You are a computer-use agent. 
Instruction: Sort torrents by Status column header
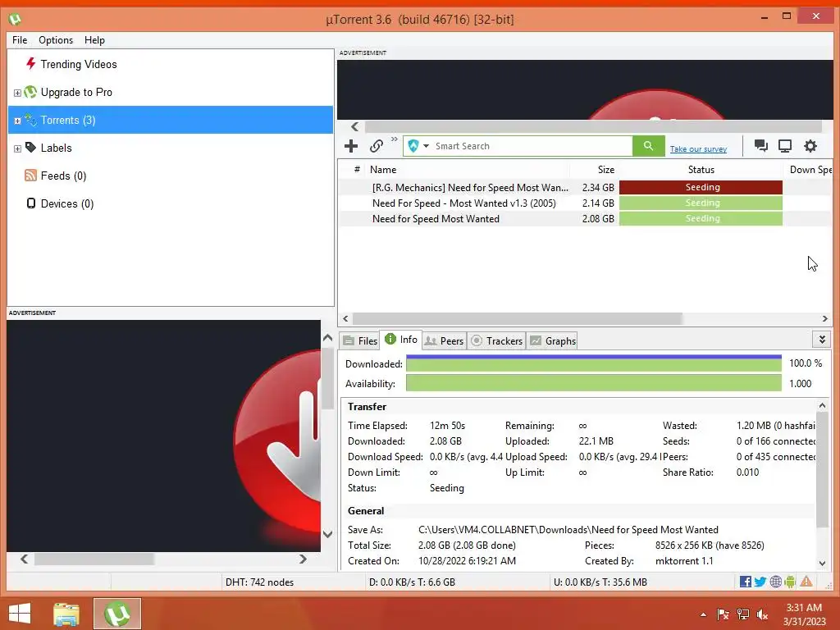click(x=701, y=169)
